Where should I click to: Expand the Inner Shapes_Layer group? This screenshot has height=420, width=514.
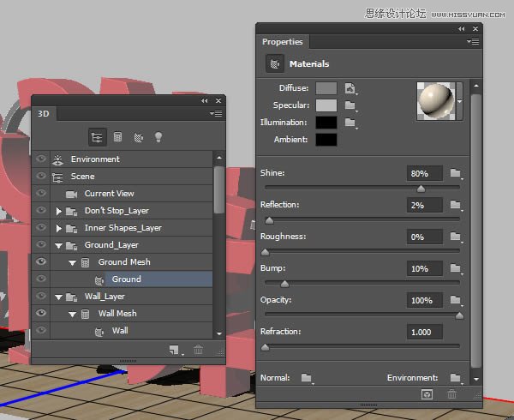(x=58, y=228)
